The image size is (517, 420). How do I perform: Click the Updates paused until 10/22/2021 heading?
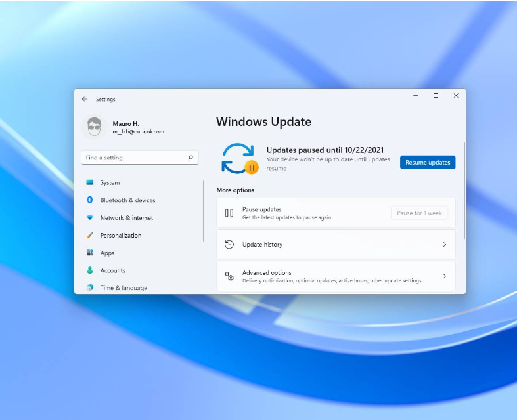pyautogui.click(x=325, y=150)
